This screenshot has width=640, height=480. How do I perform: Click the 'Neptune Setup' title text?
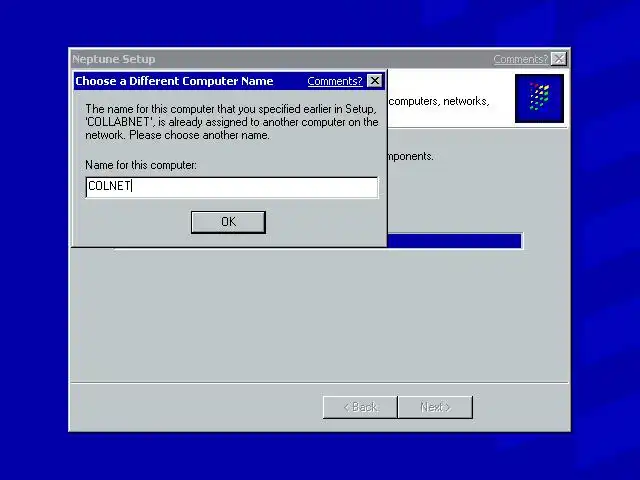click(x=114, y=59)
